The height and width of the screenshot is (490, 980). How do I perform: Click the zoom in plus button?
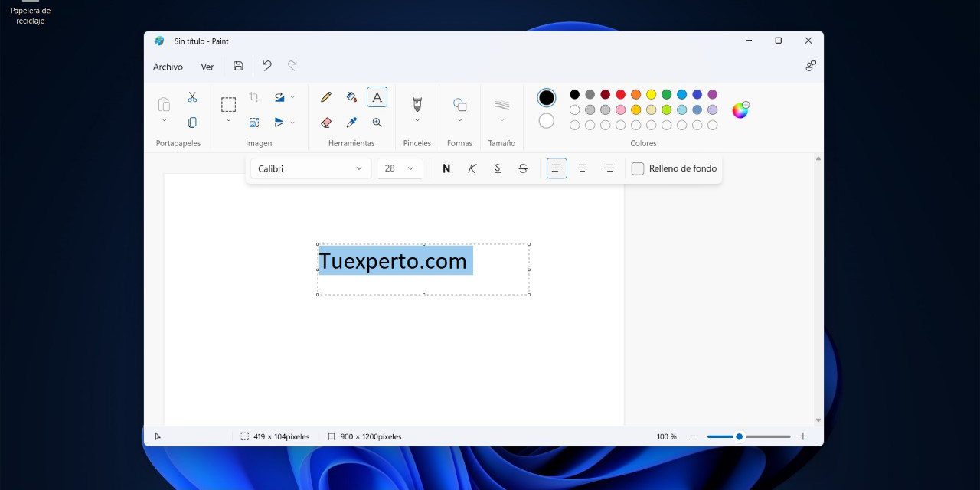click(803, 436)
